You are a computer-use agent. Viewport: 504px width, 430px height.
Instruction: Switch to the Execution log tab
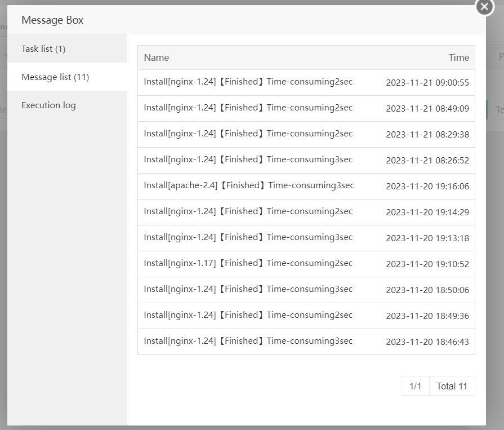pos(48,105)
